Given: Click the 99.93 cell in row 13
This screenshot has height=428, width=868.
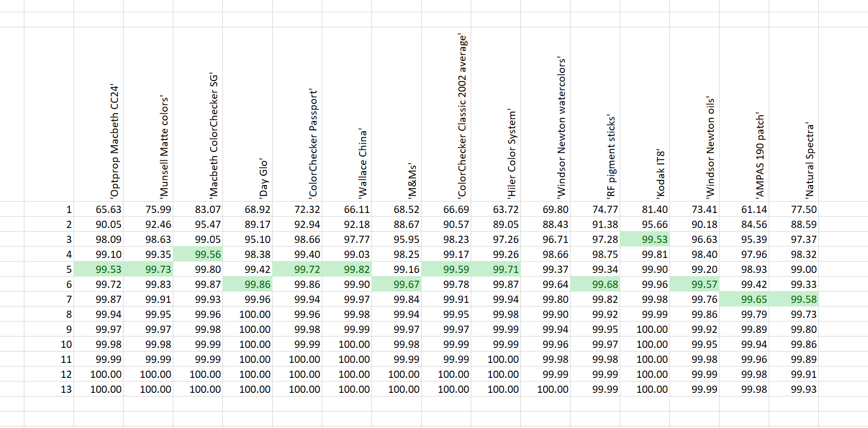Looking at the screenshot, I should [794, 389].
